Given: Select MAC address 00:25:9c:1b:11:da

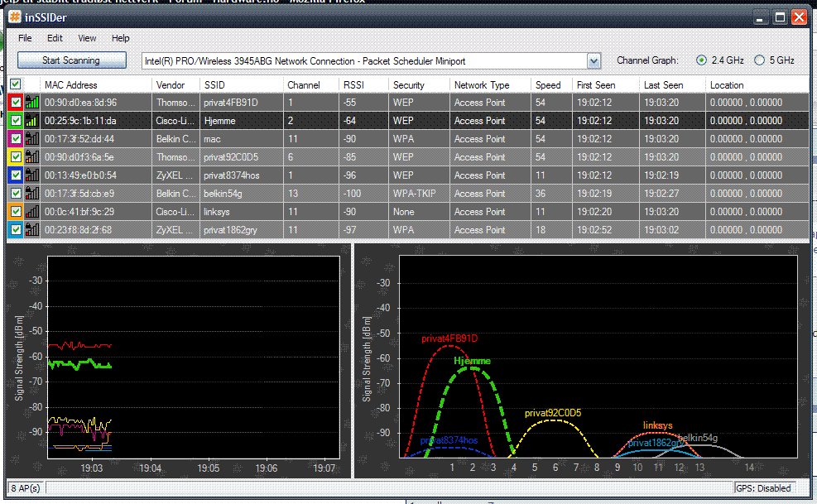Looking at the screenshot, I should [80, 121].
